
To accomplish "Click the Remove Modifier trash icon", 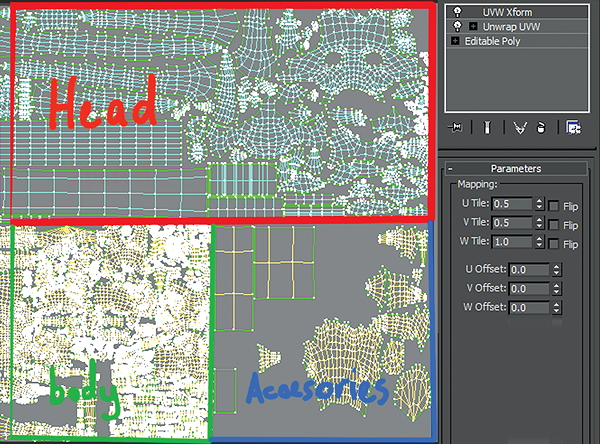I will point(541,128).
